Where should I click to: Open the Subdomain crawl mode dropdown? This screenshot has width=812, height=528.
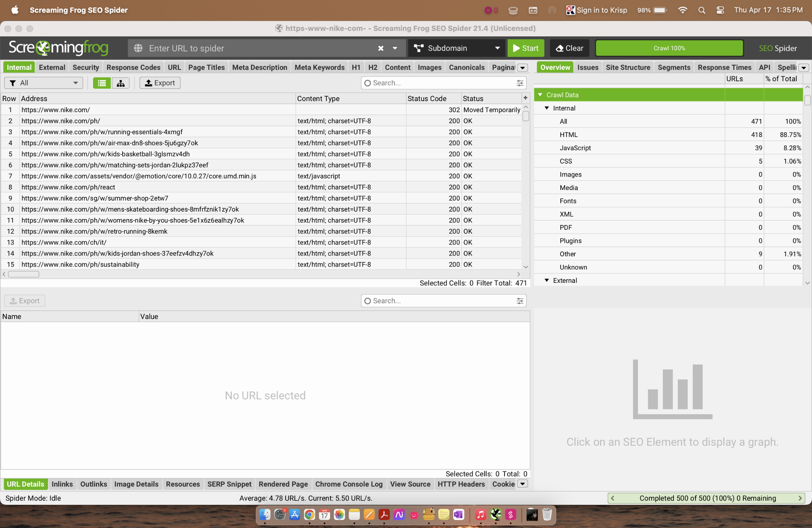(x=457, y=48)
